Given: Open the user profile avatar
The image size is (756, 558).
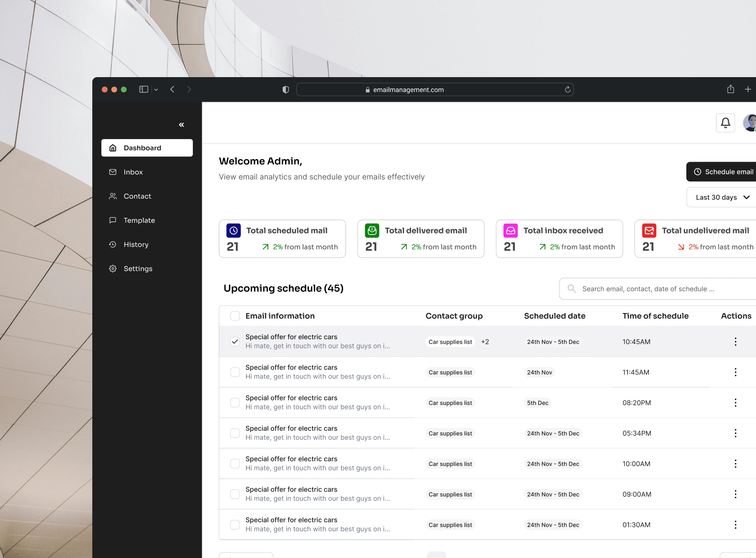Looking at the screenshot, I should tap(750, 123).
